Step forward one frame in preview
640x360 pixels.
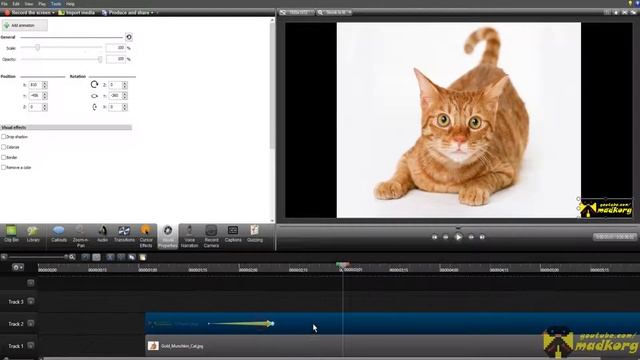click(x=471, y=237)
